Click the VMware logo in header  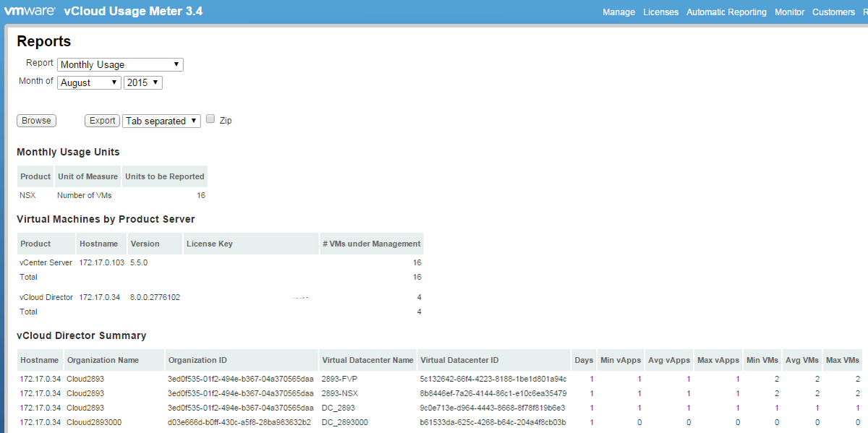pyautogui.click(x=30, y=11)
